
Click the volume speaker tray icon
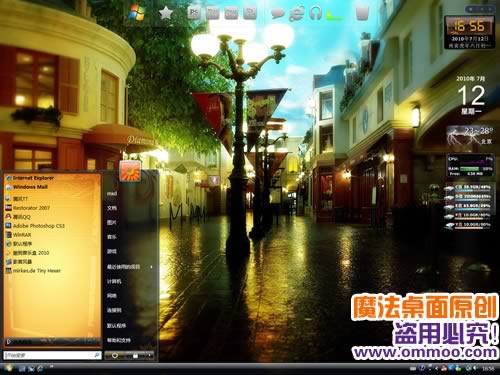tap(476, 369)
